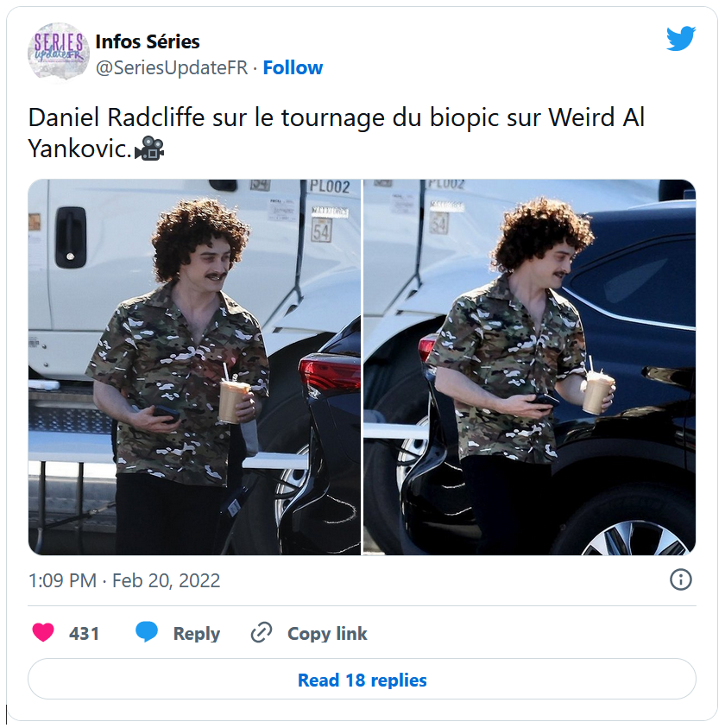Click the movie camera emoji in tweet
725x728 pixels.
click(149, 149)
